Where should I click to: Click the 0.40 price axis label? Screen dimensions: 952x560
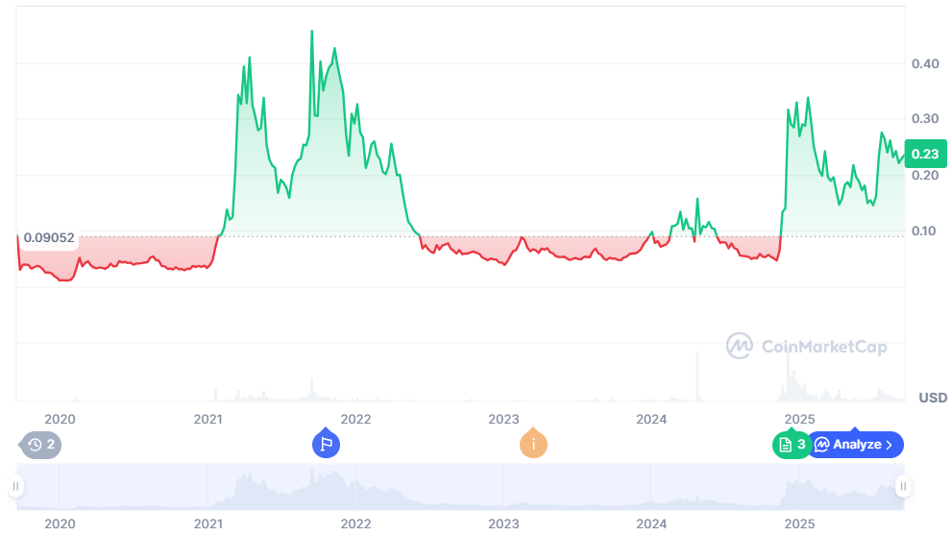pyautogui.click(x=924, y=64)
